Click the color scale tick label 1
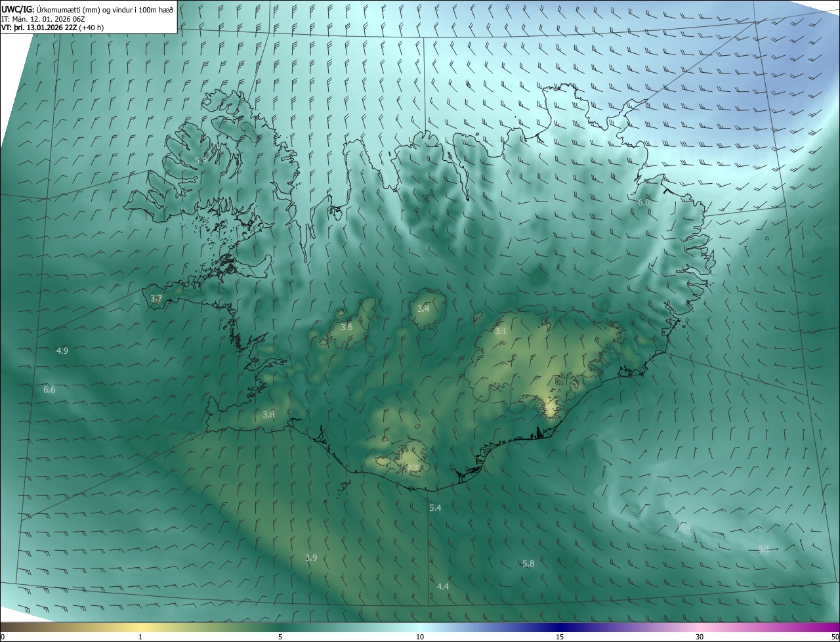The width and height of the screenshot is (840, 642). (x=140, y=637)
